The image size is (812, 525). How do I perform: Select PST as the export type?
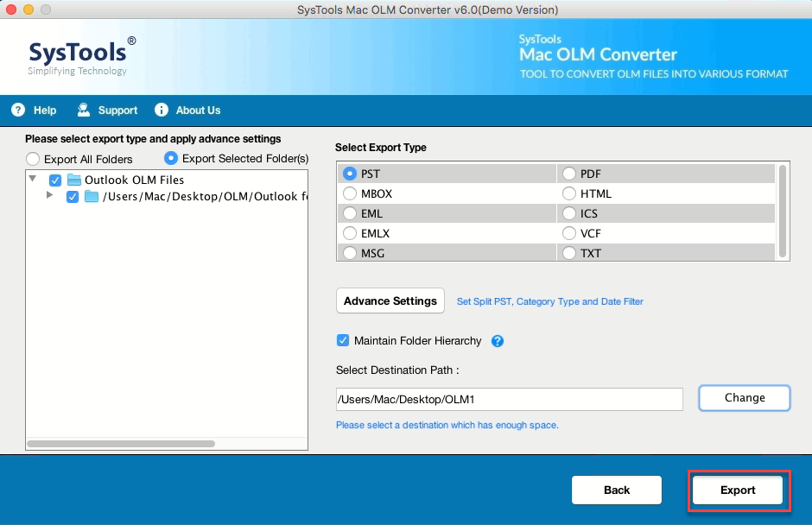pos(350,174)
